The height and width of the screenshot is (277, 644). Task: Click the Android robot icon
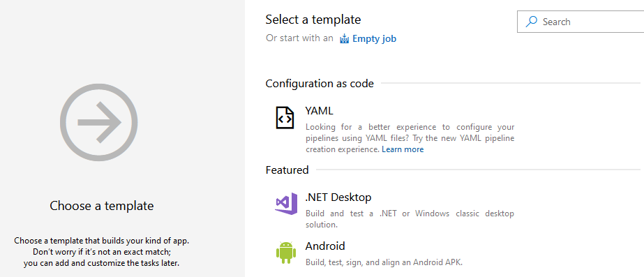click(286, 253)
